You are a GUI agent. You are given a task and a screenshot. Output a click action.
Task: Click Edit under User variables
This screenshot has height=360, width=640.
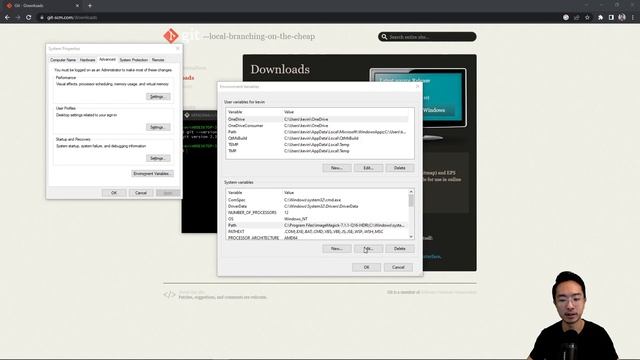tap(368, 168)
